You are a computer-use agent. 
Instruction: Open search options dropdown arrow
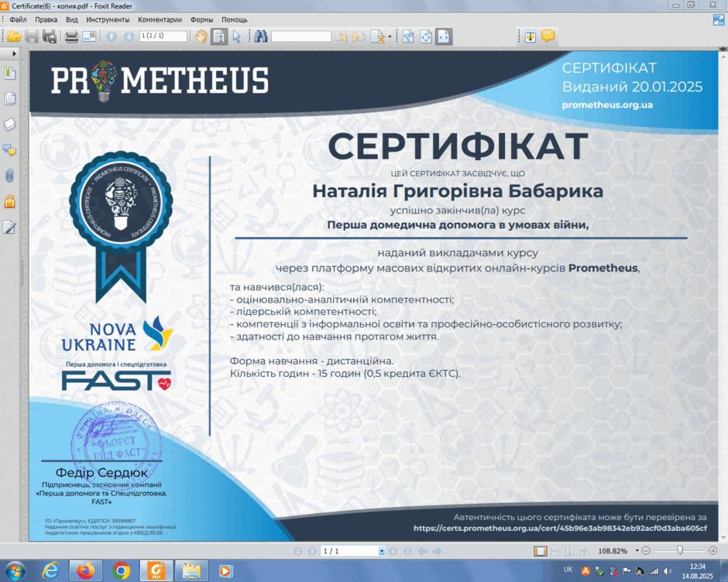click(x=390, y=36)
